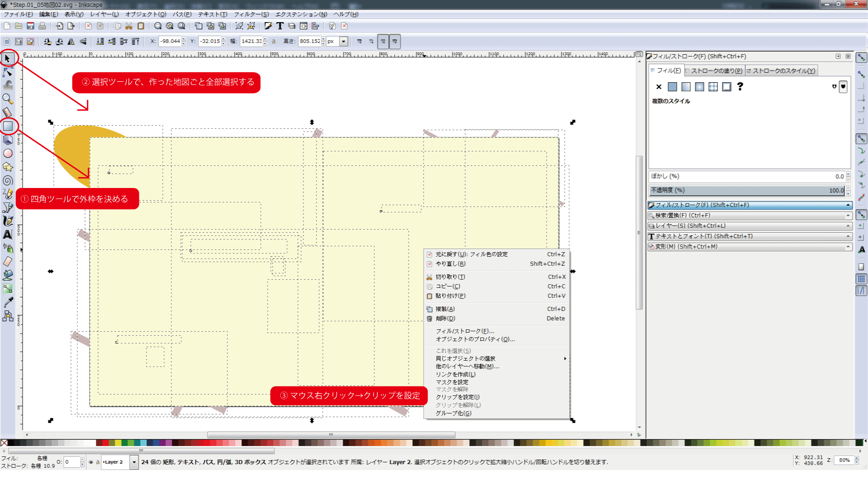Click the X coordinate input field
The image size is (868, 479).
170,42
